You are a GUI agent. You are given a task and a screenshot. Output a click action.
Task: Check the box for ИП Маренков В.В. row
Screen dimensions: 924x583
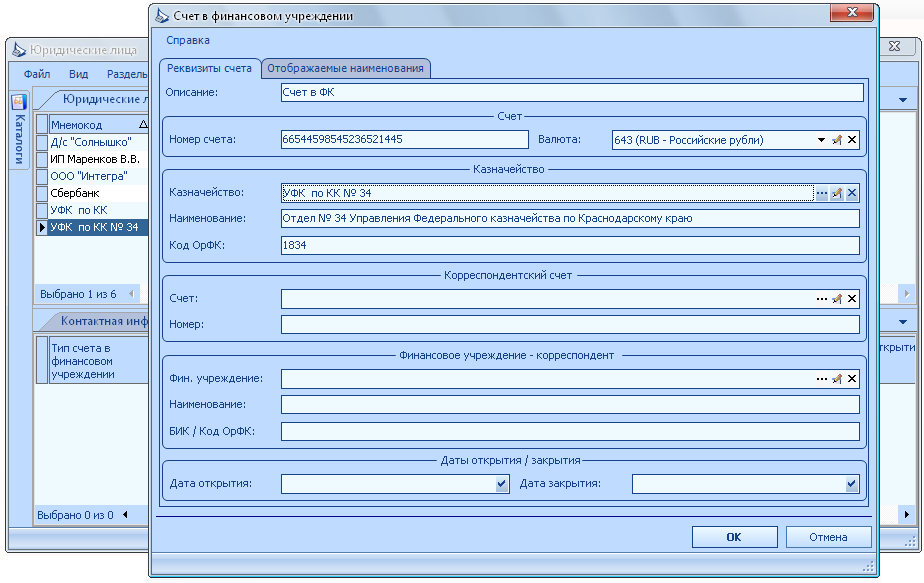[x=41, y=160]
